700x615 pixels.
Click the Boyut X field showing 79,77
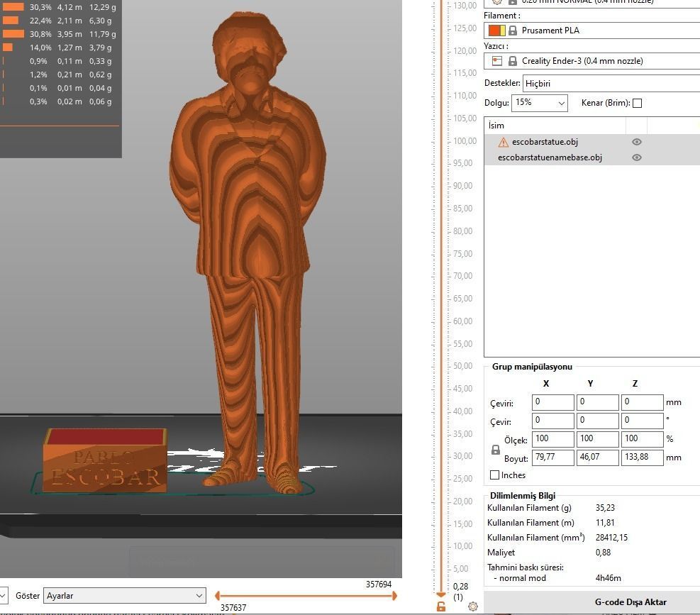click(553, 458)
